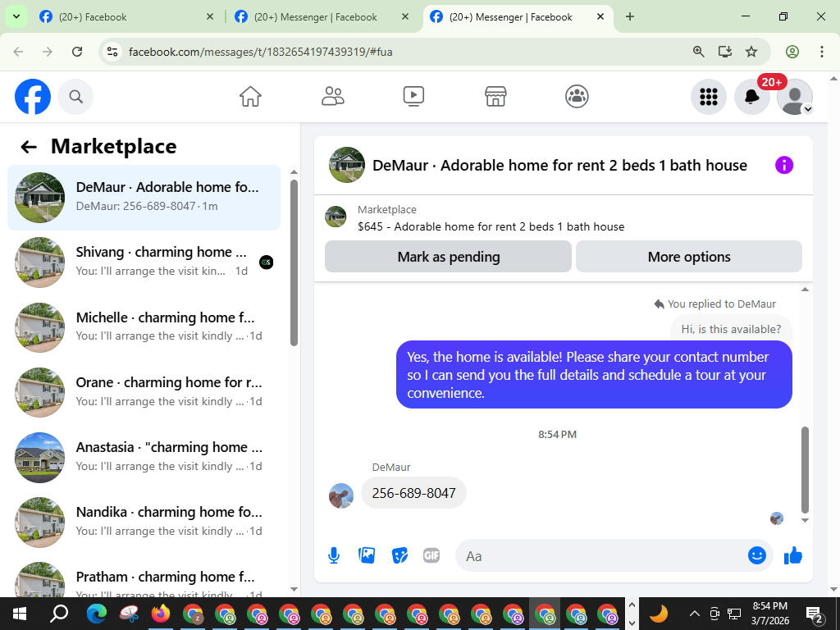840x630 pixels.
Task: Open account profile avatar menu
Action: [x=795, y=97]
